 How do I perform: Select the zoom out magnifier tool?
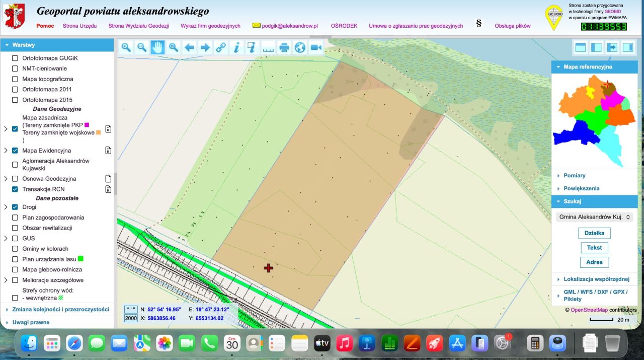pyautogui.click(x=142, y=47)
